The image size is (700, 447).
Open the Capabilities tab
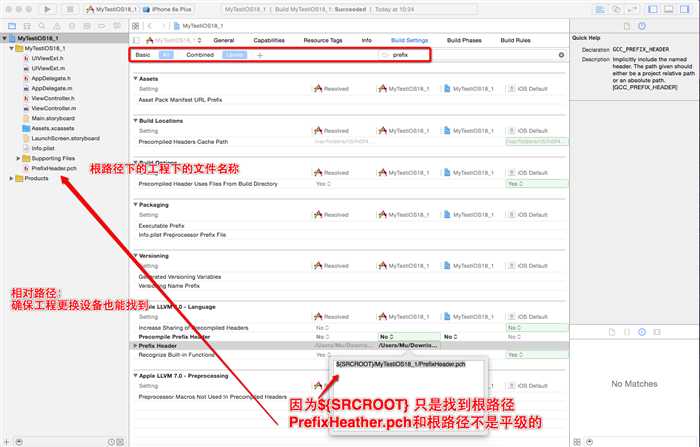pos(269,40)
